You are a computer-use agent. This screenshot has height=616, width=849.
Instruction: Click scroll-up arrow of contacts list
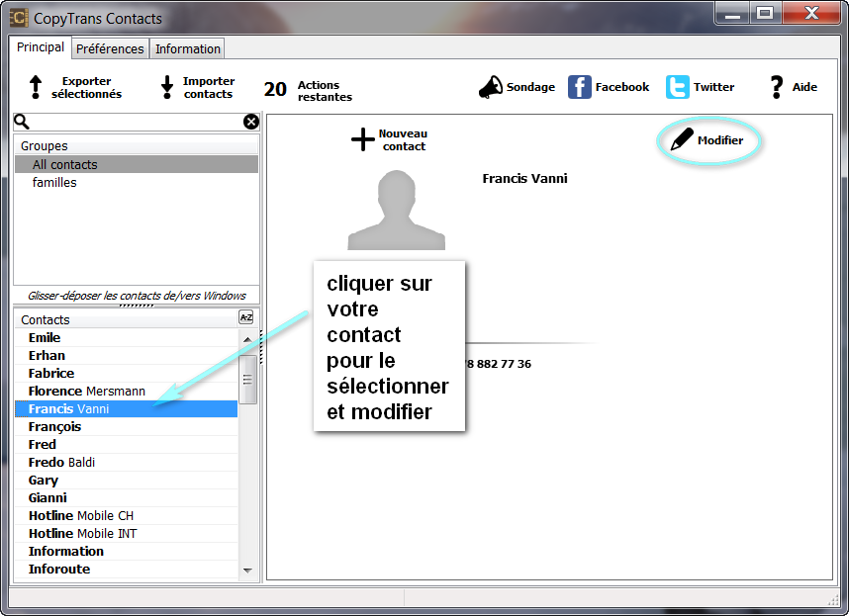pos(247,339)
